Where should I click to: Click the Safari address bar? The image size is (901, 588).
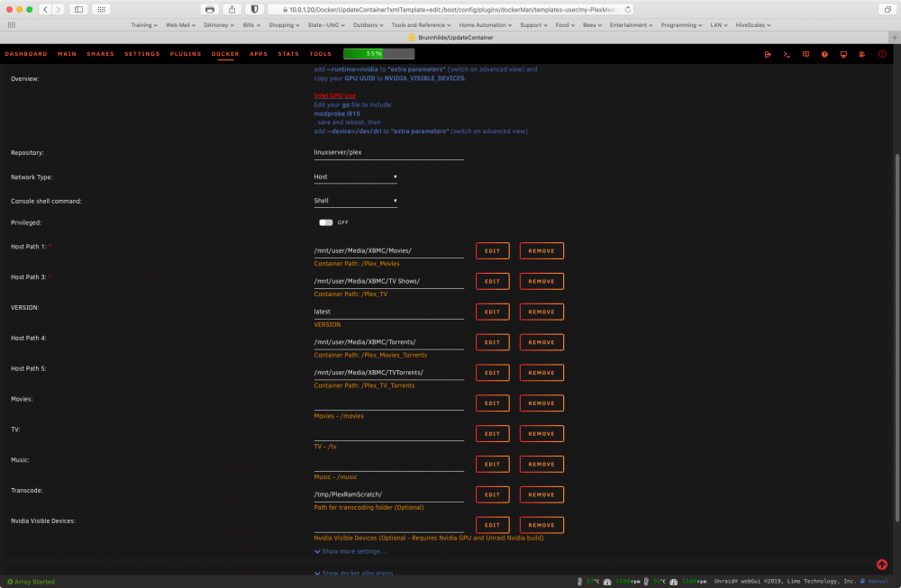pos(450,9)
